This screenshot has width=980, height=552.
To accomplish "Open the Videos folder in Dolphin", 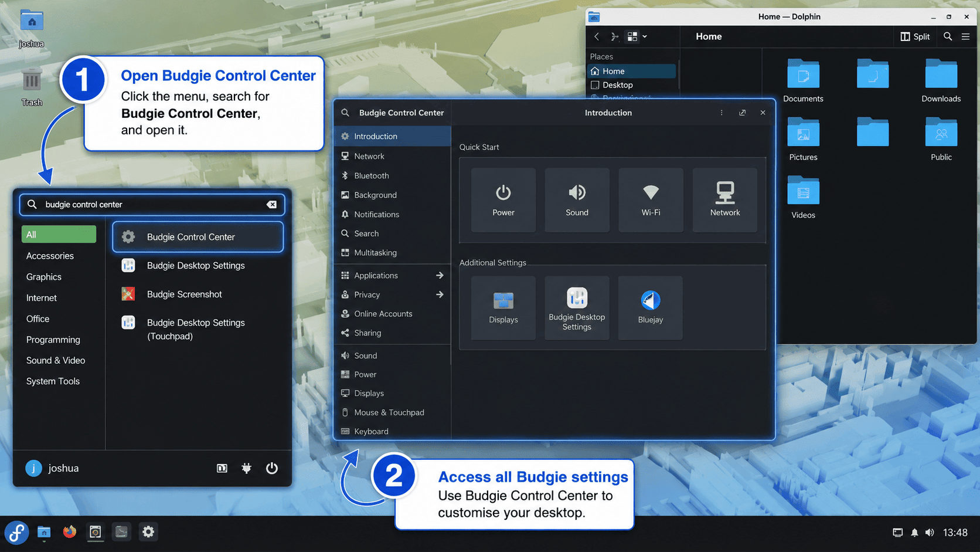I will coord(803,197).
